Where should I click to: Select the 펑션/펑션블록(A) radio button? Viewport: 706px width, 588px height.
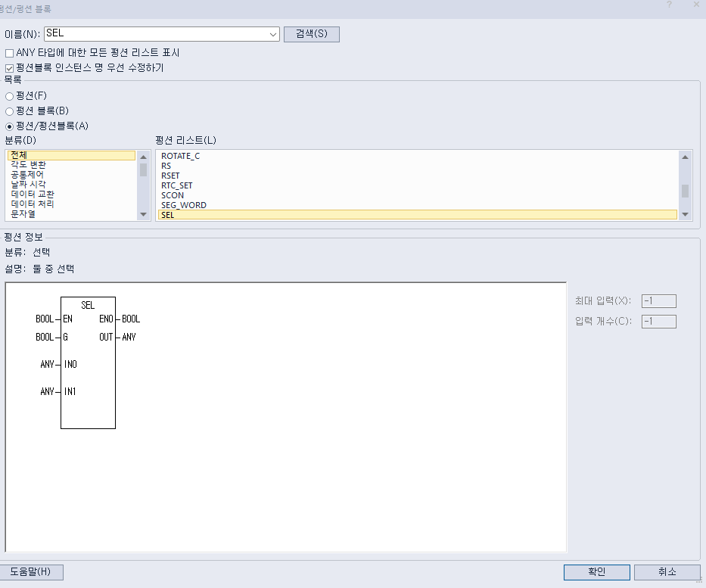tap(10, 125)
